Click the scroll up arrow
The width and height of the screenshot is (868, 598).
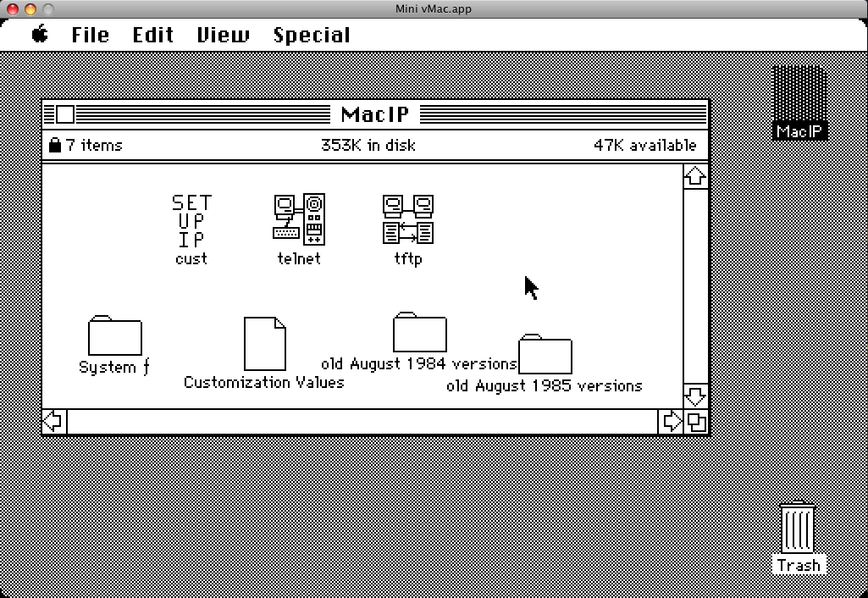(x=695, y=177)
